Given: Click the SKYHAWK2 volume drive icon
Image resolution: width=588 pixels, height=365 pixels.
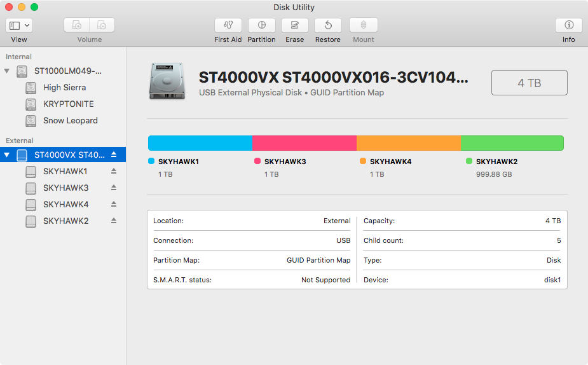Looking at the screenshot, I should (x=31, y=221).
